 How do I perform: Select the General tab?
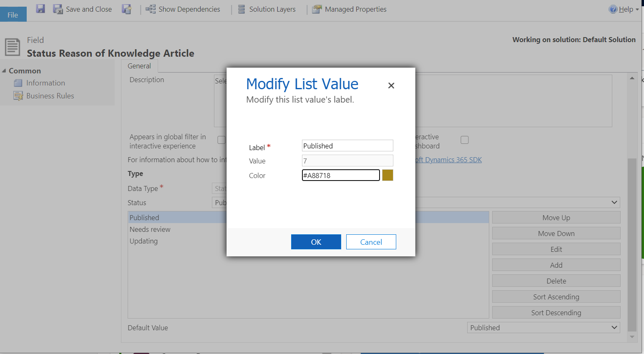tap(139, 66)
